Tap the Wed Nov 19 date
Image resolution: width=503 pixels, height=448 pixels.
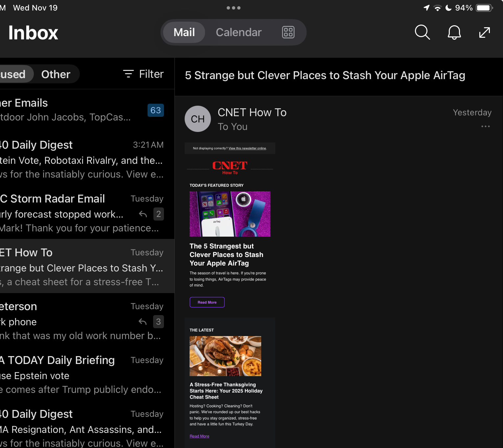[x=35, y=8]
